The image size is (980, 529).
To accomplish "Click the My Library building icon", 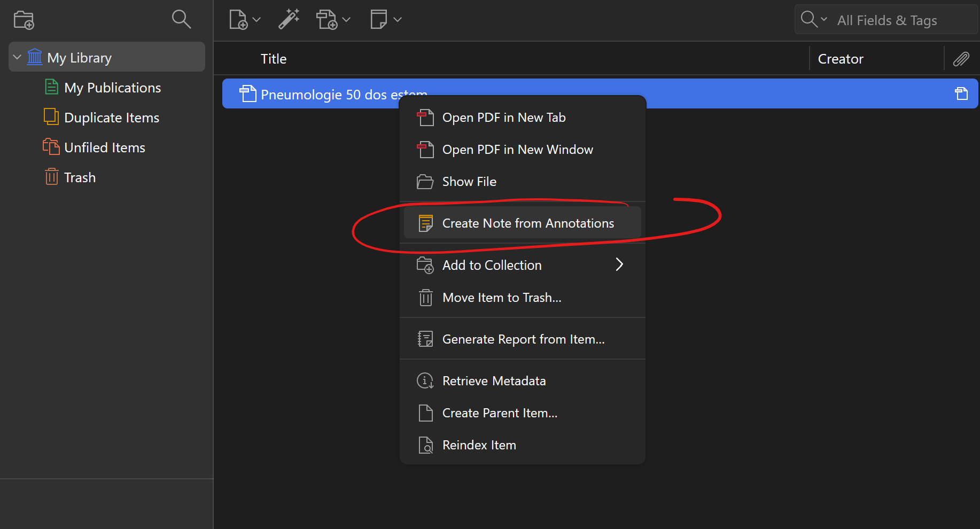I will click(35, 56).
